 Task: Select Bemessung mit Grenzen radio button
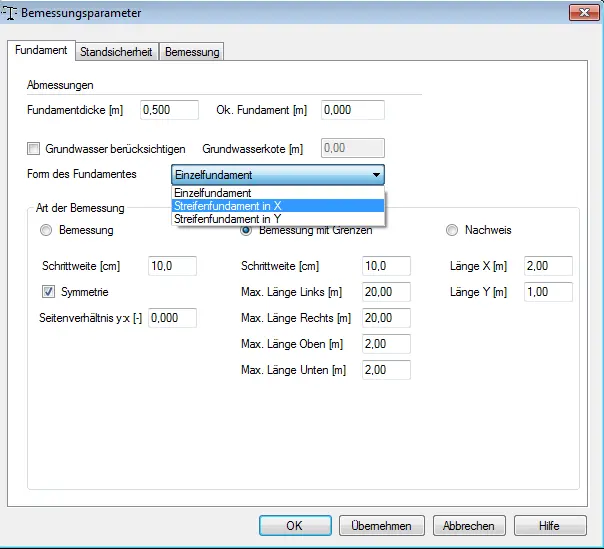[x=246, y=230]
